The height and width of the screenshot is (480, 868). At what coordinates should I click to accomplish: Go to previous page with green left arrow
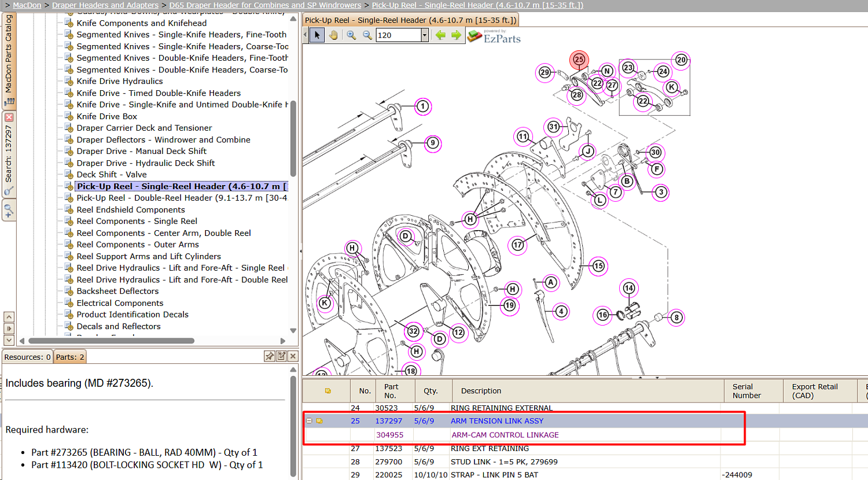click(440, 35)
